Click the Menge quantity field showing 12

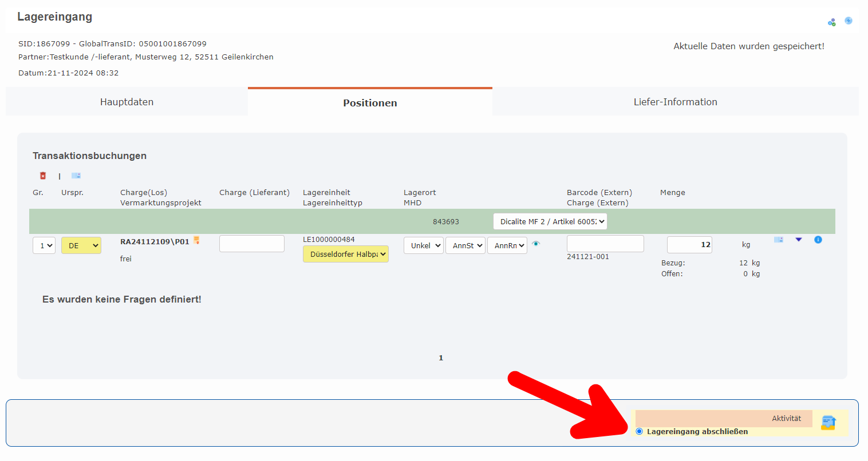tap(689, 245)
